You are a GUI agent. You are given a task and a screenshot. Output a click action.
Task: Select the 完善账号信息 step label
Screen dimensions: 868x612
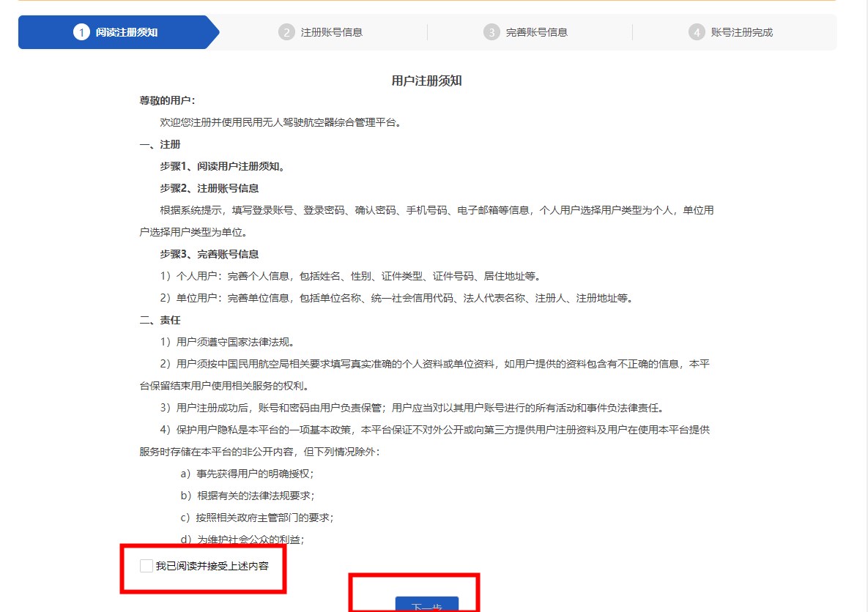(537, 32)
